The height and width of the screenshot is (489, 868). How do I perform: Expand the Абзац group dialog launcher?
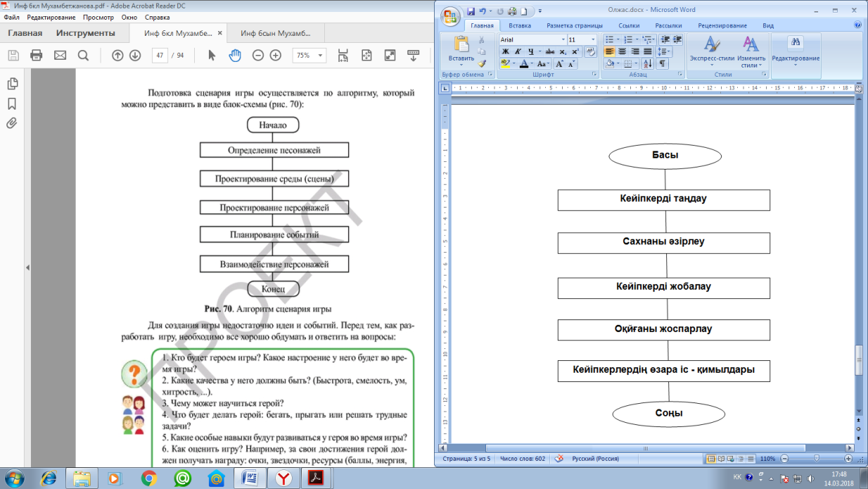[679, 74]
